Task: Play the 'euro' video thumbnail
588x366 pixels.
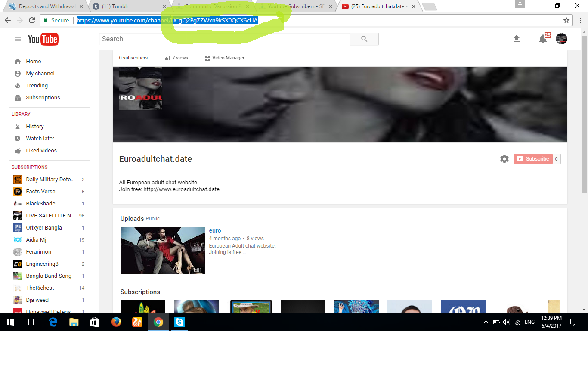Action: [162, 251]
